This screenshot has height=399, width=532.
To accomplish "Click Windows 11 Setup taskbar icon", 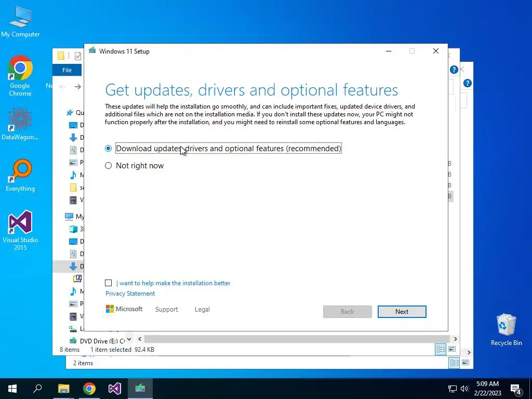I will coord(140,389).
